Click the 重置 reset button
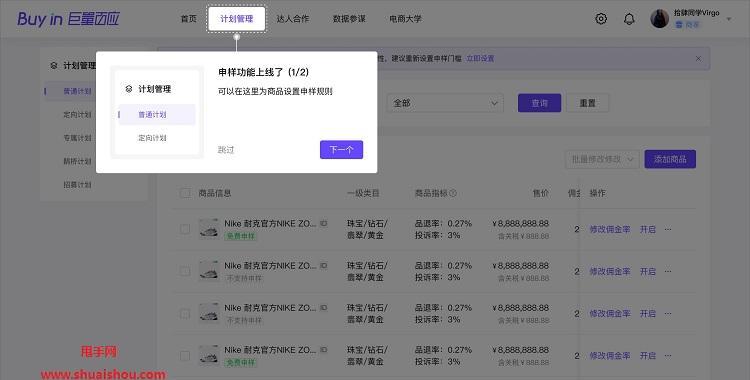Screen dimensions: 750x380 pos(587,103)
